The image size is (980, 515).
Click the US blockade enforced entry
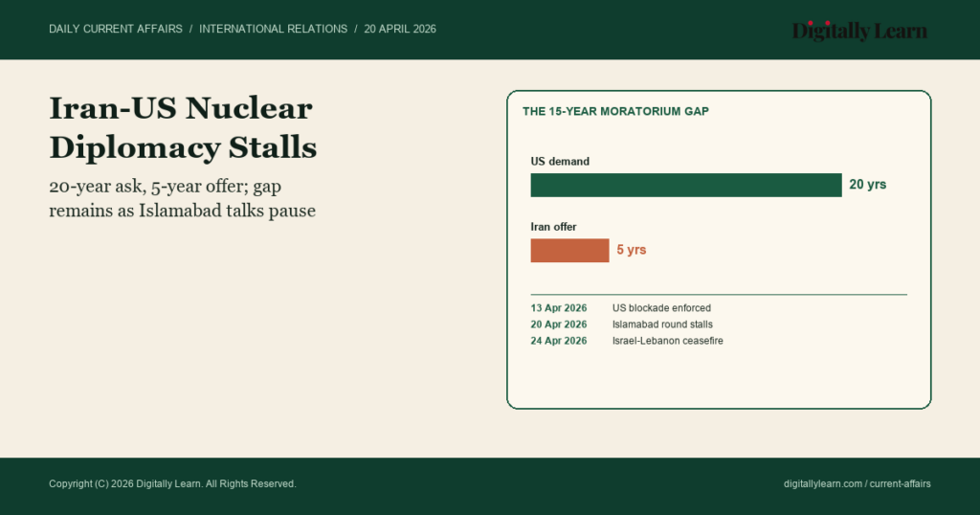[x=662, y=308]
